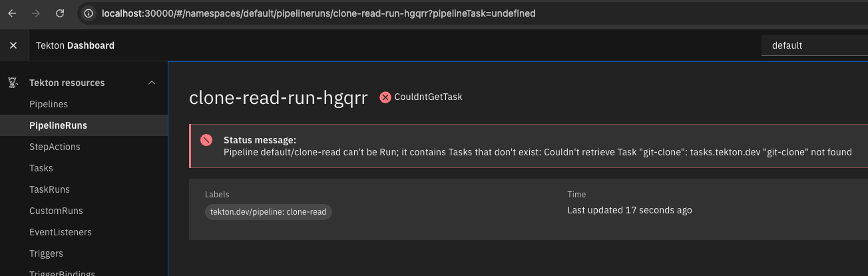Click the Tekton resources section header
The image size is (868, 276).
pyautogui.click(x=84, y=83)
